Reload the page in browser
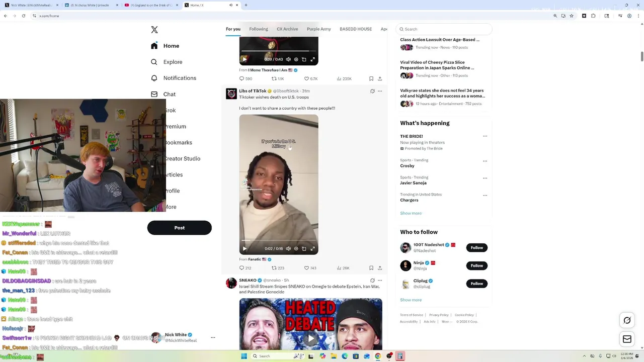The height and width of the screenshot is (362, 644). tap(24, 16)
